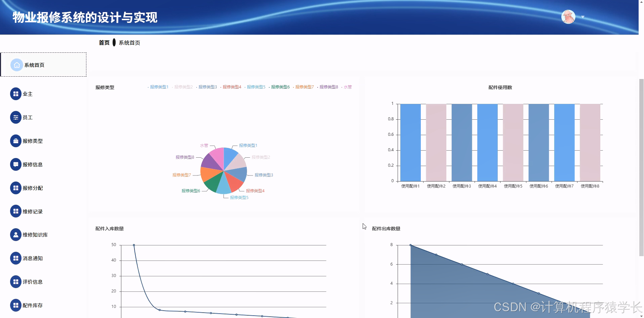The height and width of the screenshot is (318, 644).
Task: Click the 系统首页 home icon in sidebar
Action: [x=16, y=65]
